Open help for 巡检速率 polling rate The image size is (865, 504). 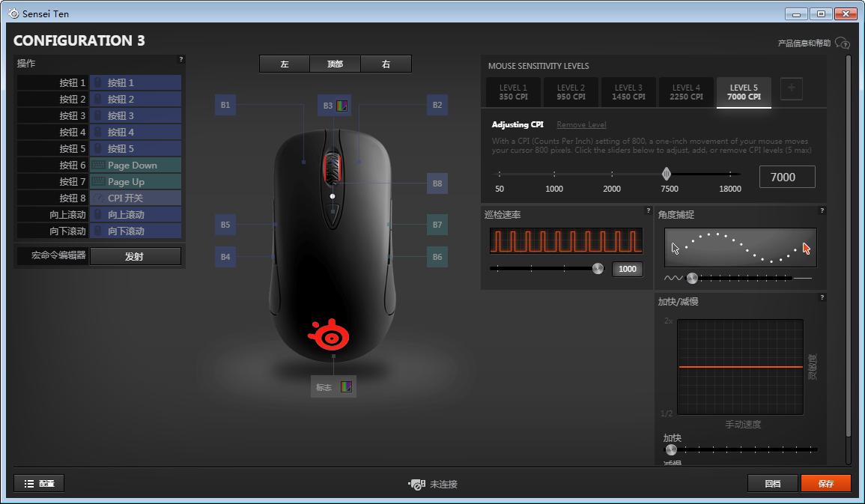coord(649,210)
